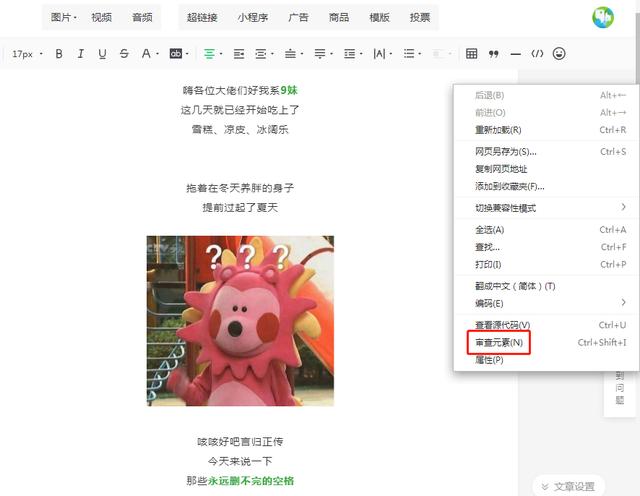Click the 投票 insert button
640x496 pixels.
coord(420,18)
